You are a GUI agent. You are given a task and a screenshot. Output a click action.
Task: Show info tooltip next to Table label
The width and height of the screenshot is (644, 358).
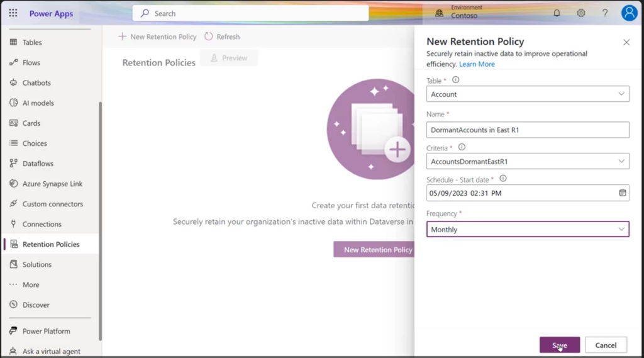click(455, 80)
